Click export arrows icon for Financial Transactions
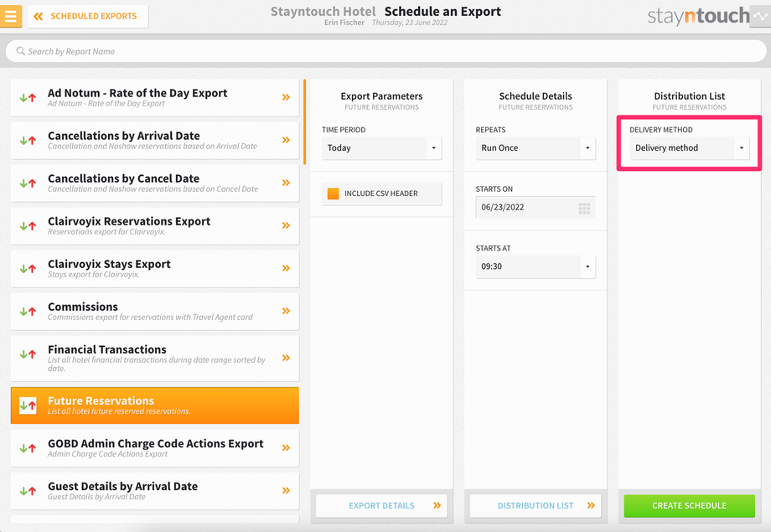771x532 pixels. pos(28,354)
